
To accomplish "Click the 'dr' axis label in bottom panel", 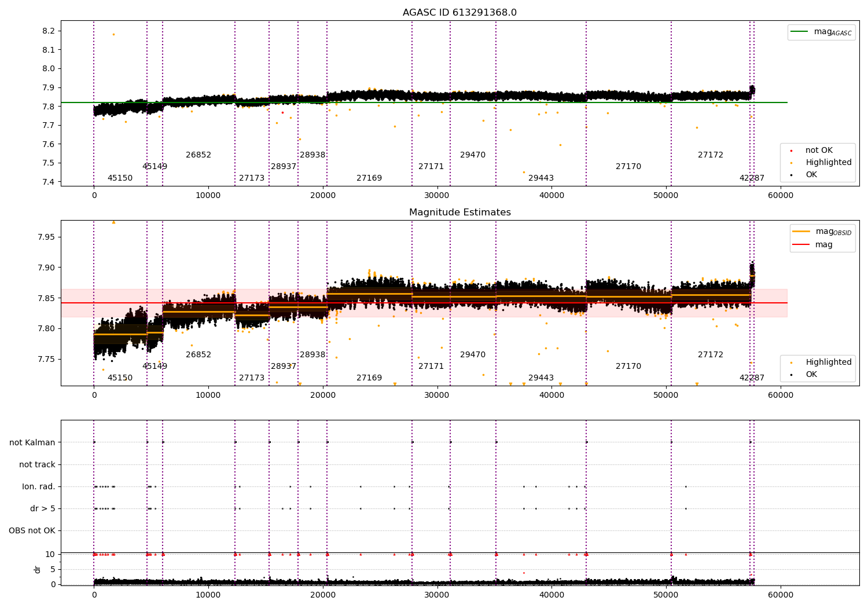I will 38,569.
